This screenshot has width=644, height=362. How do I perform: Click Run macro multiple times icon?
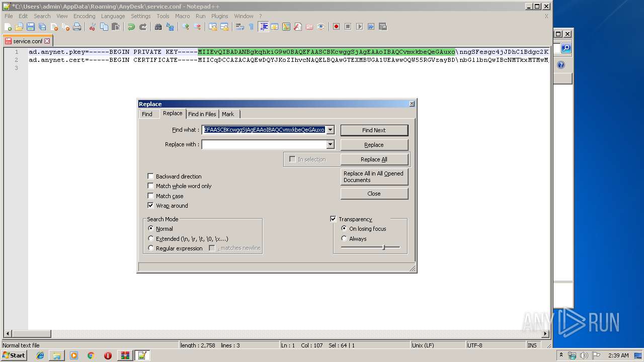pos(371,27)
